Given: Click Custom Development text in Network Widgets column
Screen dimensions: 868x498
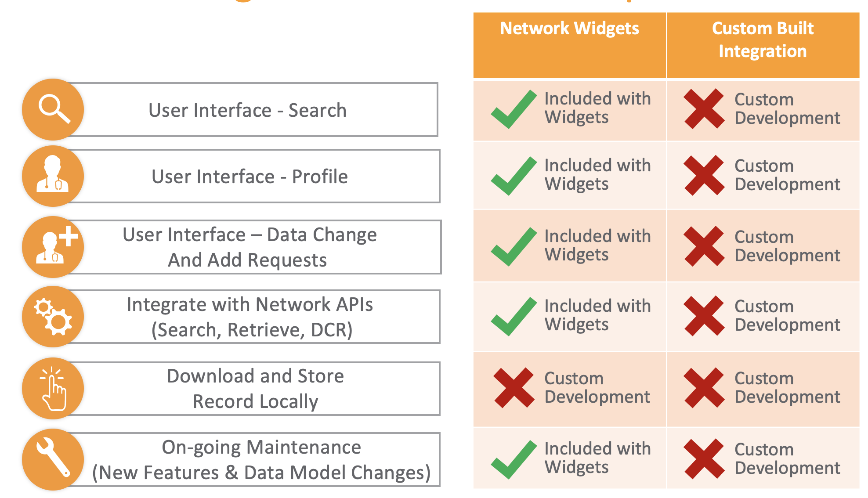Looking at the screenshot, I should coord(597,388).
